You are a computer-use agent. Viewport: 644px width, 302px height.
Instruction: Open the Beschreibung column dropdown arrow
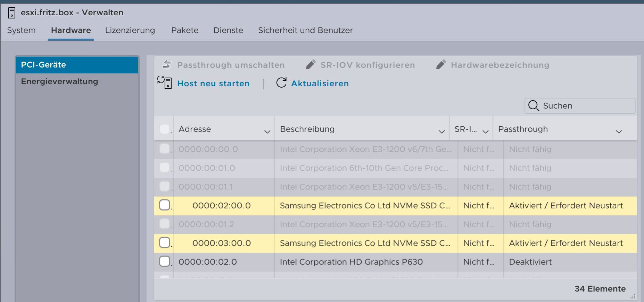coord(441,132)
